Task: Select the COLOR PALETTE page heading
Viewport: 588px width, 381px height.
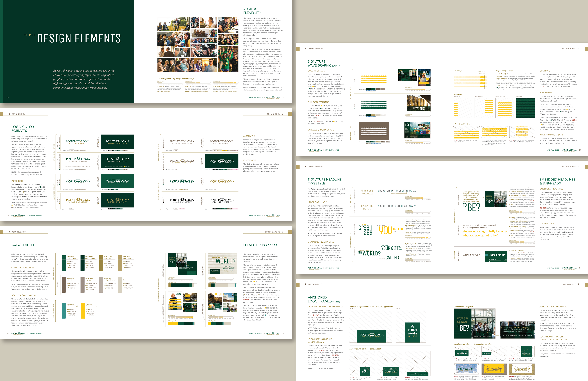Action: click(x=24, y=245)
